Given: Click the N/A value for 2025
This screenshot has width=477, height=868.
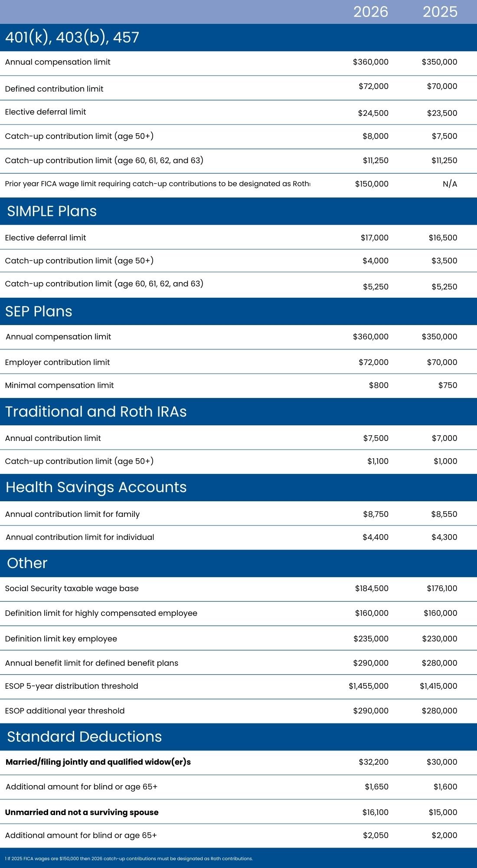Looking at the screenshot, I should tap(450, 184).
